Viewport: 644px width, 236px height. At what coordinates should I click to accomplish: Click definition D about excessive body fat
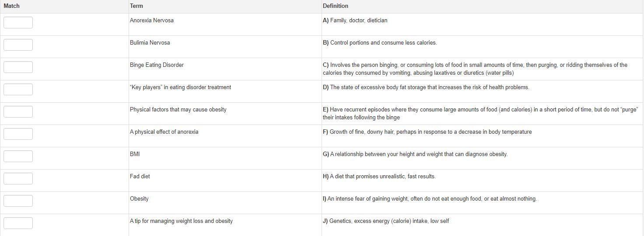(426, 87)
